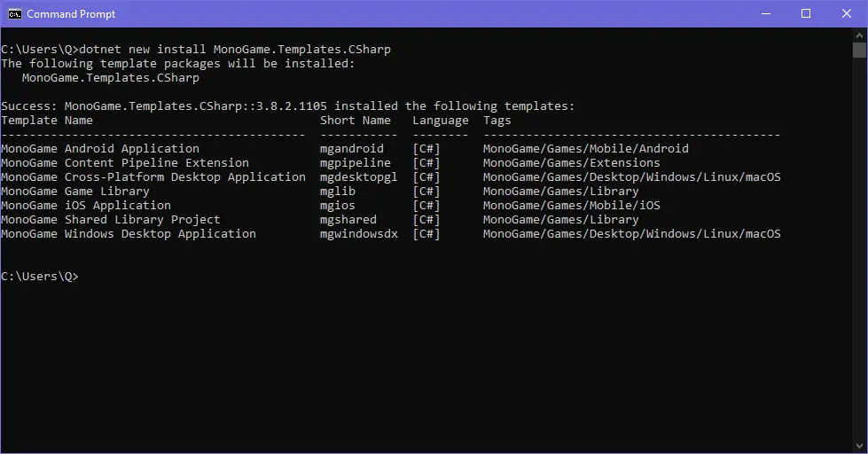Click the 'MonoGame/Games/Mobile/iOS' tag
This screenshot has height=454, width=868.
pyautogui.click(x=571, y=206)
